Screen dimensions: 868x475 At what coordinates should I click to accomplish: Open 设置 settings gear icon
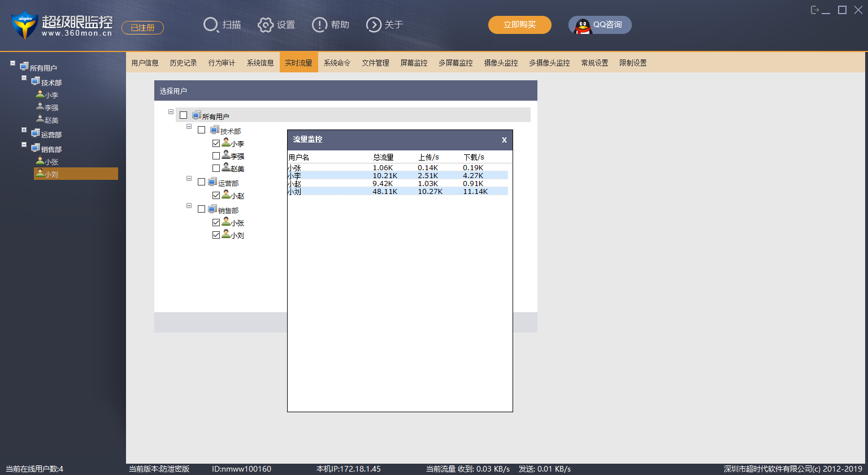pos(266,25)
